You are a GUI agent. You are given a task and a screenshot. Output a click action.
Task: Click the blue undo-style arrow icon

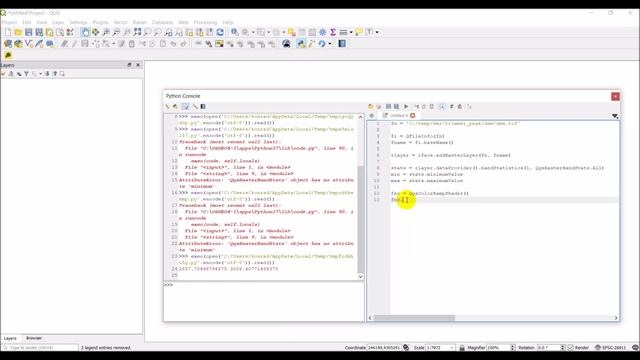(x=322, y=44)
